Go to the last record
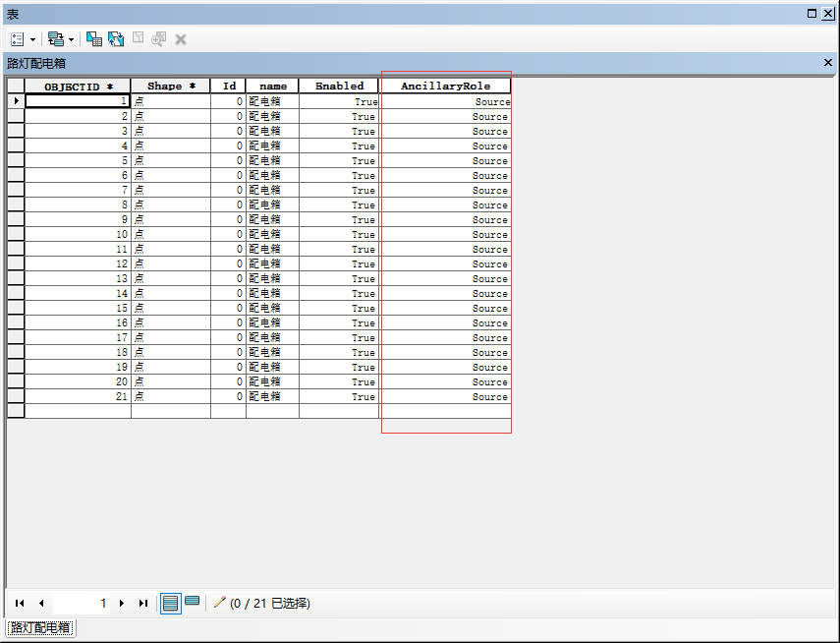This screenshot has width=840, height=643. click(x=143, y=604)
